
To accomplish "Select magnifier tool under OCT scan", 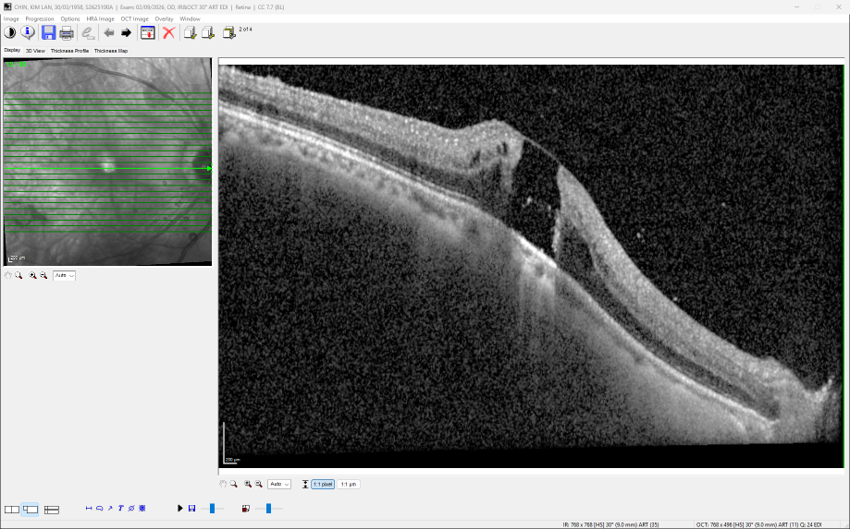I will (234, 484).
